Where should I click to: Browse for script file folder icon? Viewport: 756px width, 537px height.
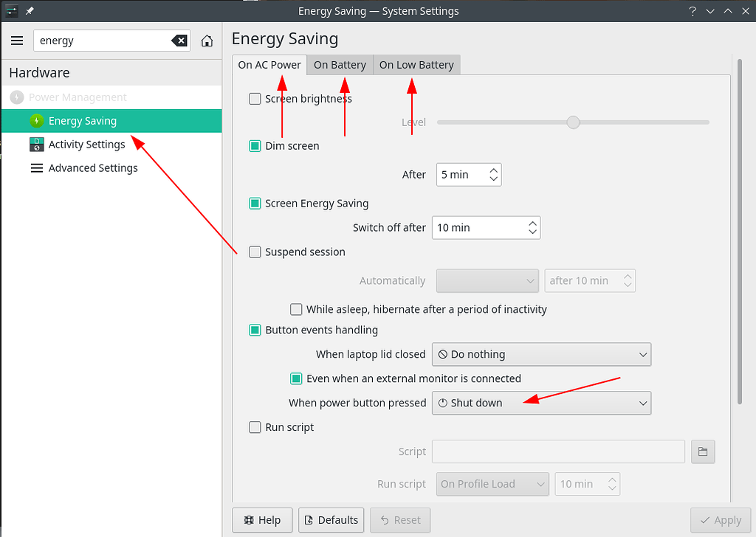coord(703,451)
